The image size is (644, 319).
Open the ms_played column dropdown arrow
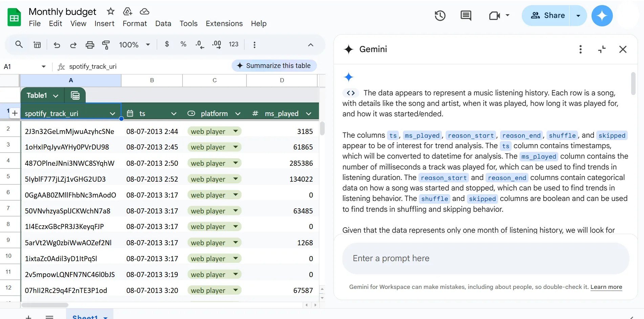308,114
